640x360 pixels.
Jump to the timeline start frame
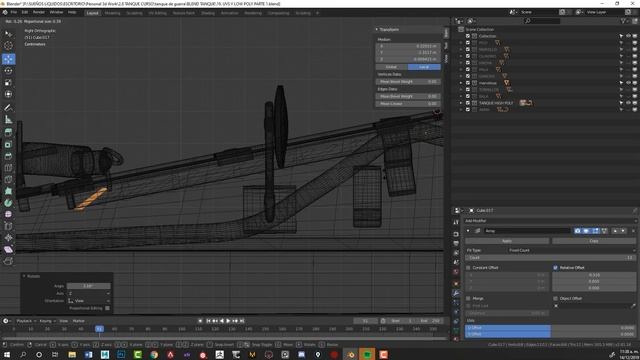(x=208, y=321)
